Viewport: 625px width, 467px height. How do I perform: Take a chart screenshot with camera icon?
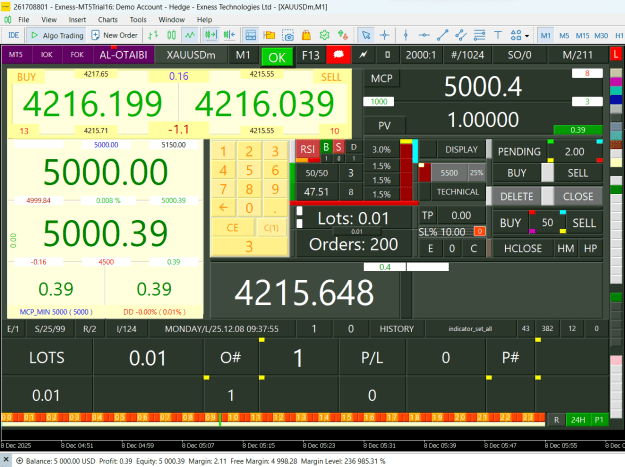[x=288, y=35]
